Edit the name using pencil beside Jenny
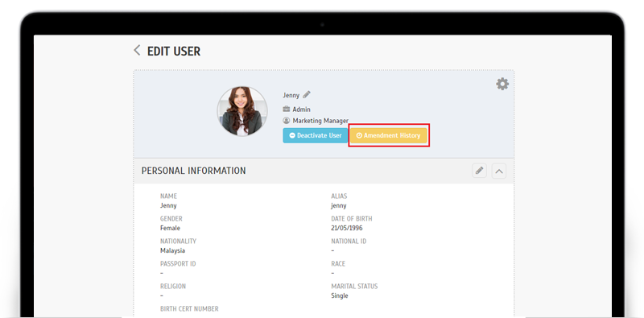The width and height of the screenshot is (644, 318). point(307,94)
